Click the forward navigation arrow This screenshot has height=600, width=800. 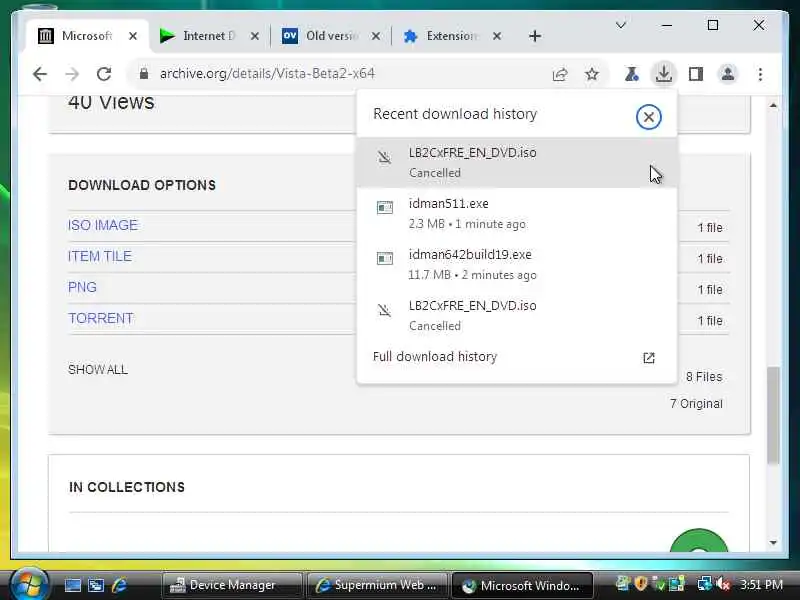(72, 74)
